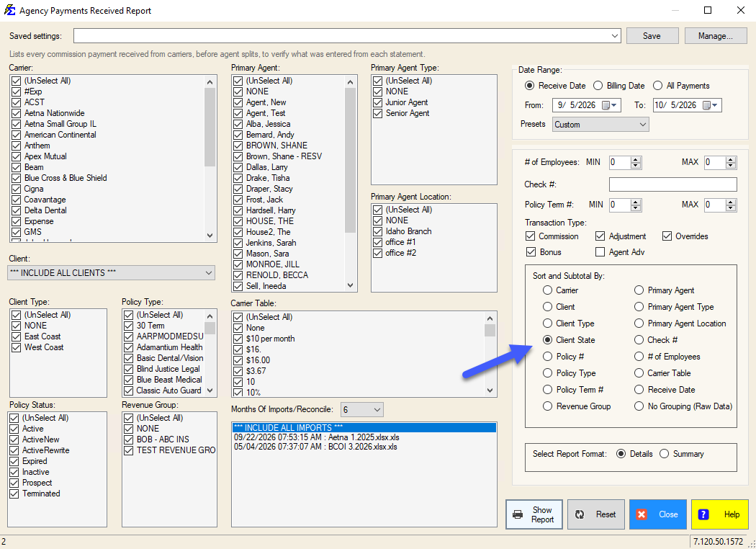Click the Close button
Viewport: 756px width, 549px height.
[x=657, y=514]
